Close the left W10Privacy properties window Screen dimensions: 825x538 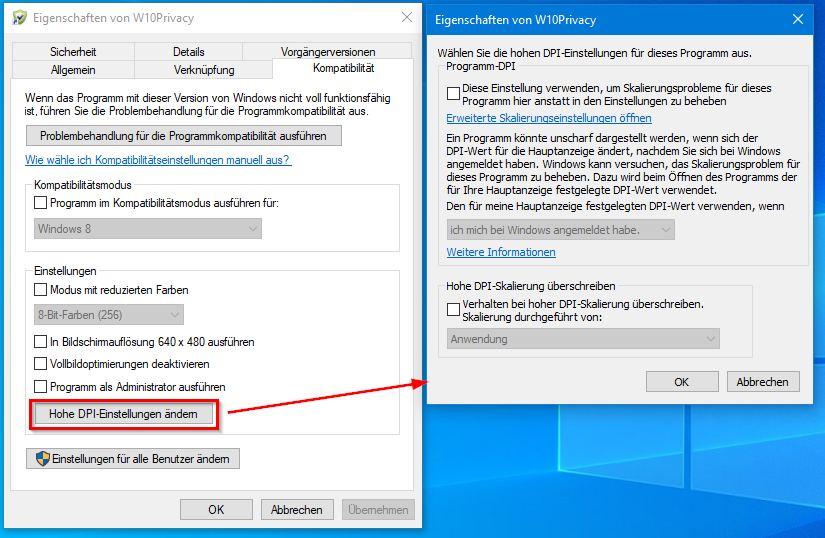(x=407, y=17)
